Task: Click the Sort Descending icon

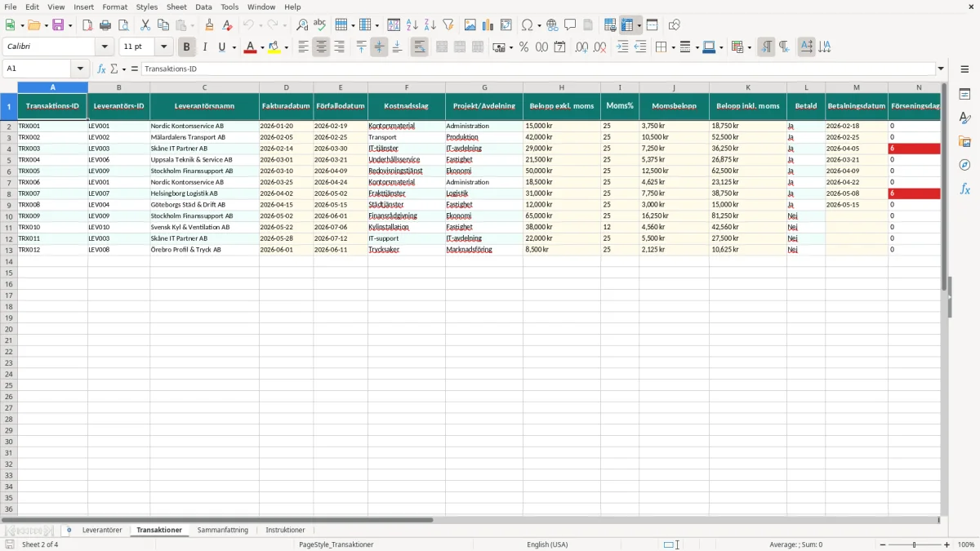Action: (x=430, y=25)
